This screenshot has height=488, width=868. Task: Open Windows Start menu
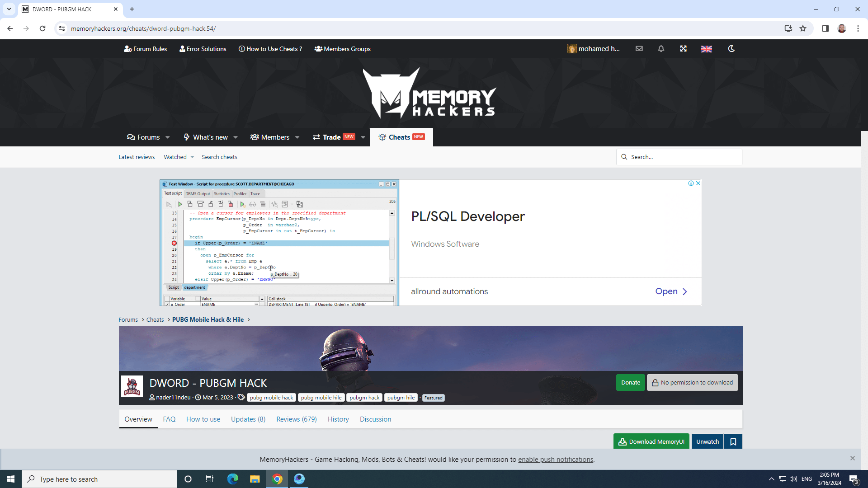pyautogui.click(x=11, y=479)
